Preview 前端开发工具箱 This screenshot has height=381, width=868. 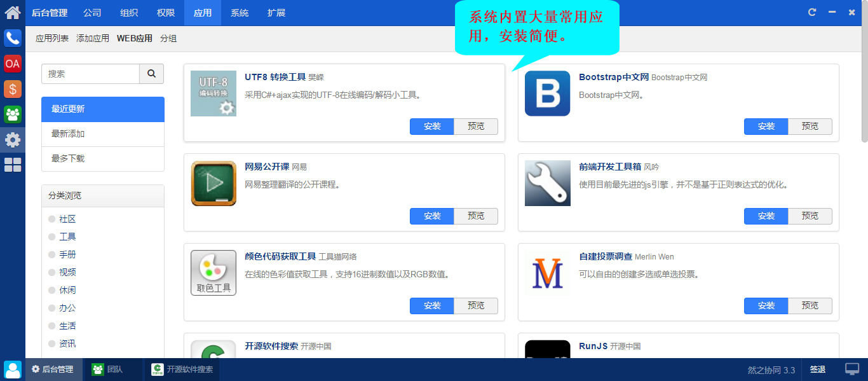810,216
